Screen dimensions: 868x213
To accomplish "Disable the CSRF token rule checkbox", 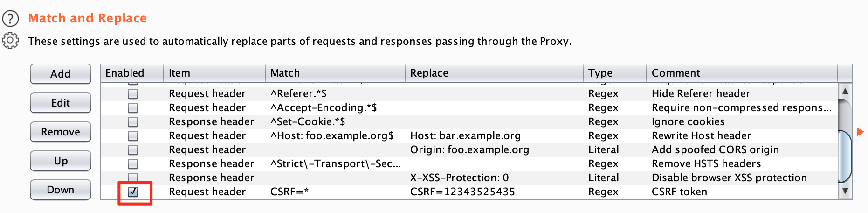I will click(133, 192).
